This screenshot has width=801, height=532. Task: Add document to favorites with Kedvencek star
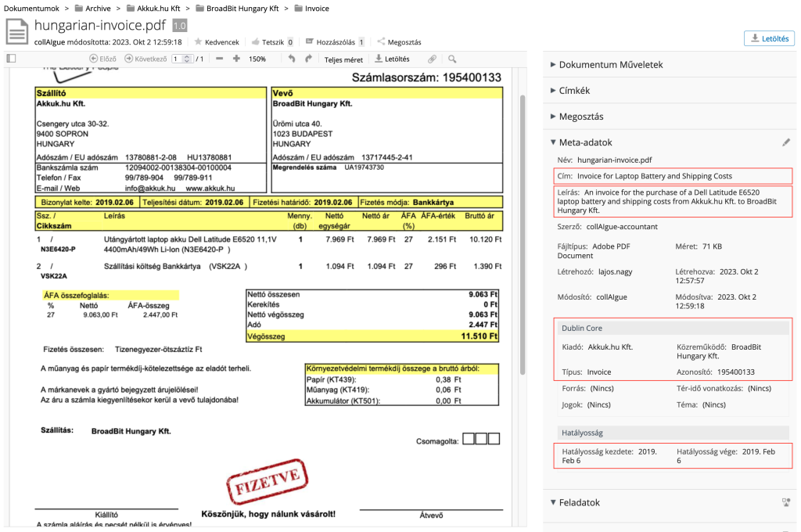tap(217, 42)
